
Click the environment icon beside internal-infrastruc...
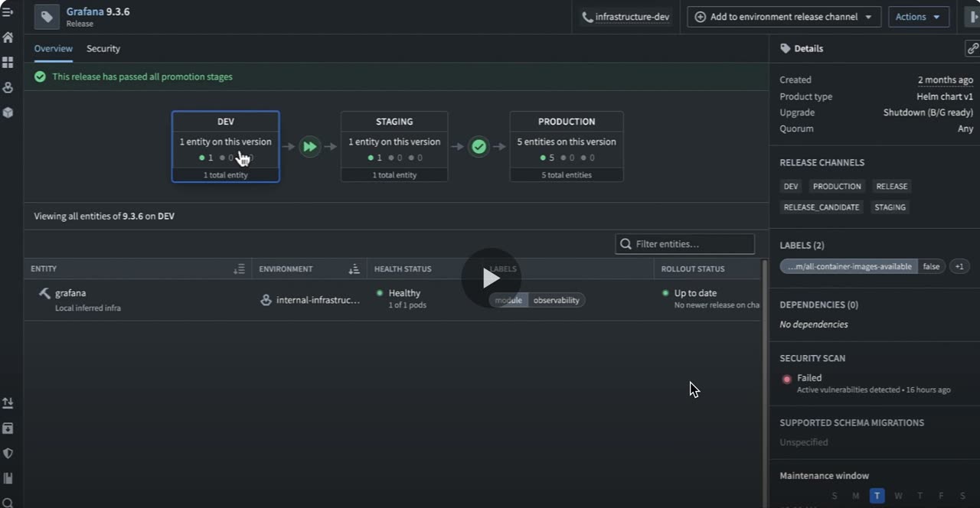[x=266, y=300]
